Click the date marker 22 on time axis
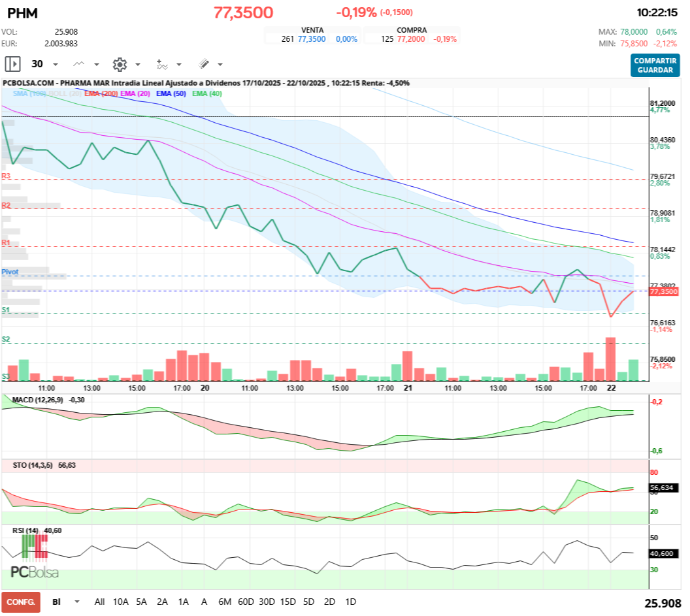This screenshot has height=616, width=690. (x=611, y=388)
